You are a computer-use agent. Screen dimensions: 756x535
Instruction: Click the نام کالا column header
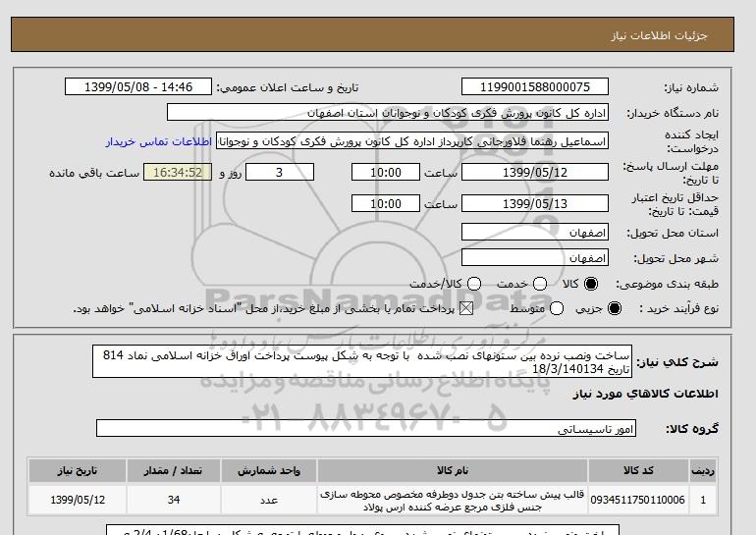tap(453, 470)
